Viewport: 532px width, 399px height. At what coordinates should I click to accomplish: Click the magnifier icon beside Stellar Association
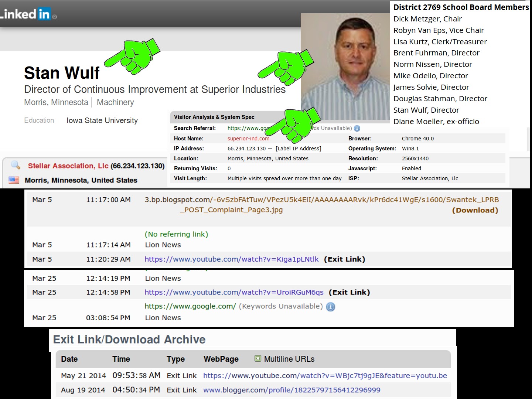(x=15, y=165)
